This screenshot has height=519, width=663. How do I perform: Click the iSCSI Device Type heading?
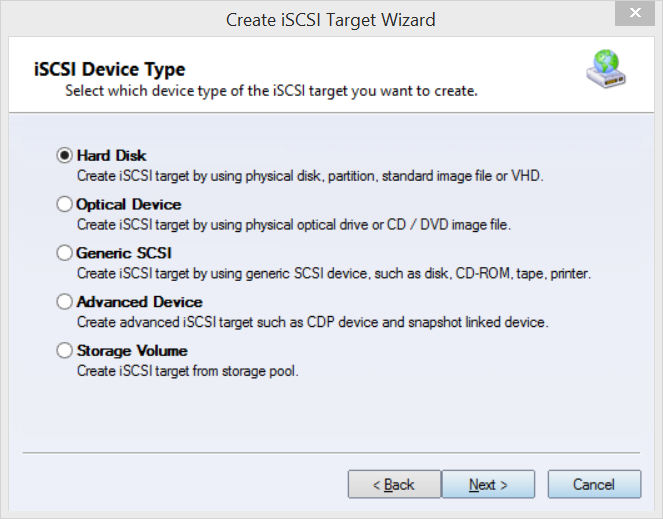point(110,69)
